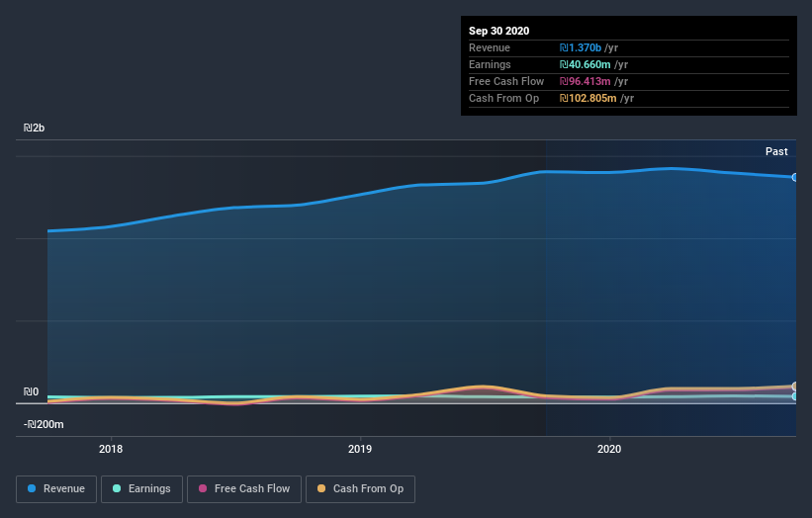The height and width of the screenshot is (518, 812).
Task: Click the Cash From Op tooltip label
Action: pyautogui.click(x=503, y=98)
